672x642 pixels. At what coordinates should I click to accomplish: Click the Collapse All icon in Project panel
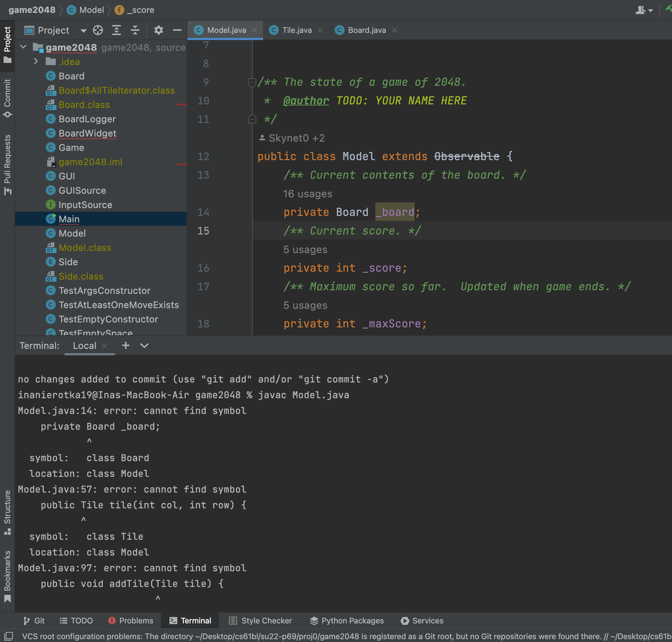click(x=135, y=30)
